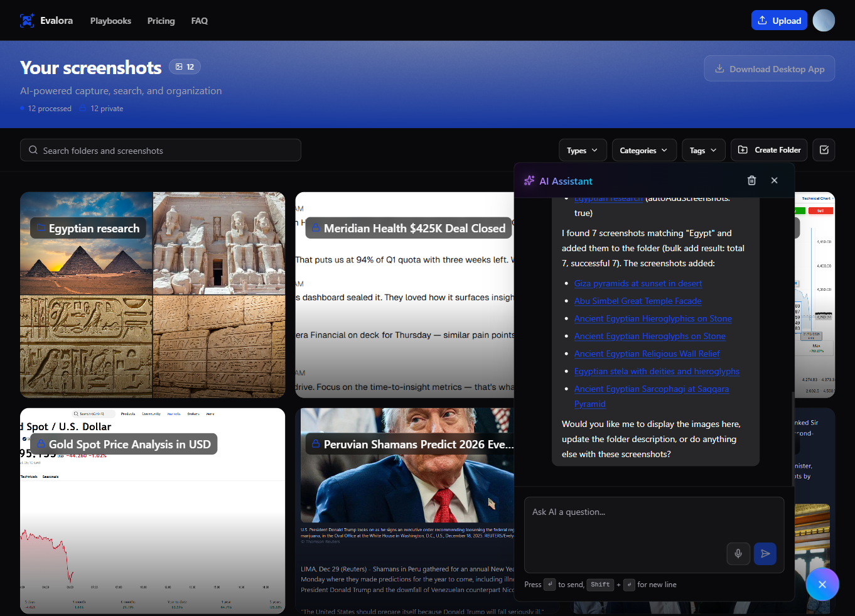Go to the FAQ page
Image resolution: width=855 pixels, height=616 pixels.
point(200,21)
